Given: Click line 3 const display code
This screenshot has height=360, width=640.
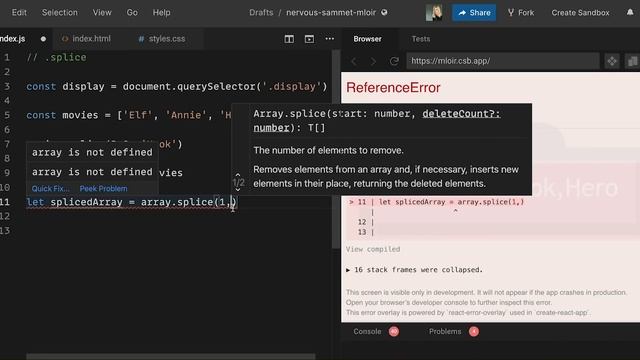Looking at the screenshot, I should (177, 87).
